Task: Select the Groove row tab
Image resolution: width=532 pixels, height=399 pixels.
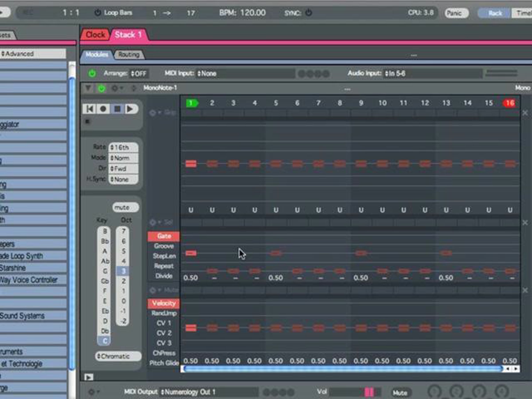Action: [x=164, y=246]
